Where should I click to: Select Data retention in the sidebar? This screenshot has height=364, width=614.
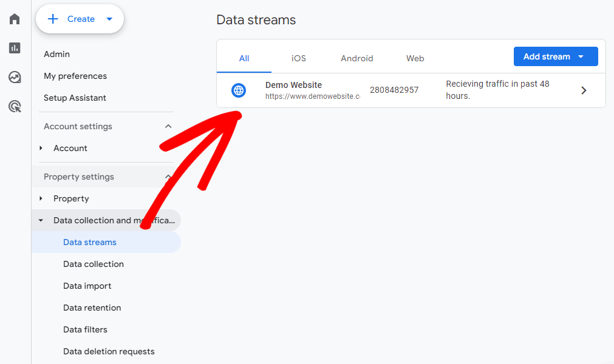[92, 308]
